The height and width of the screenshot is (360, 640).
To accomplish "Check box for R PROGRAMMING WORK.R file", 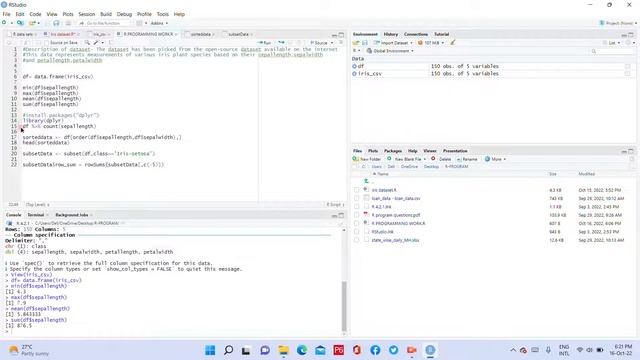I will coord(356,224).
